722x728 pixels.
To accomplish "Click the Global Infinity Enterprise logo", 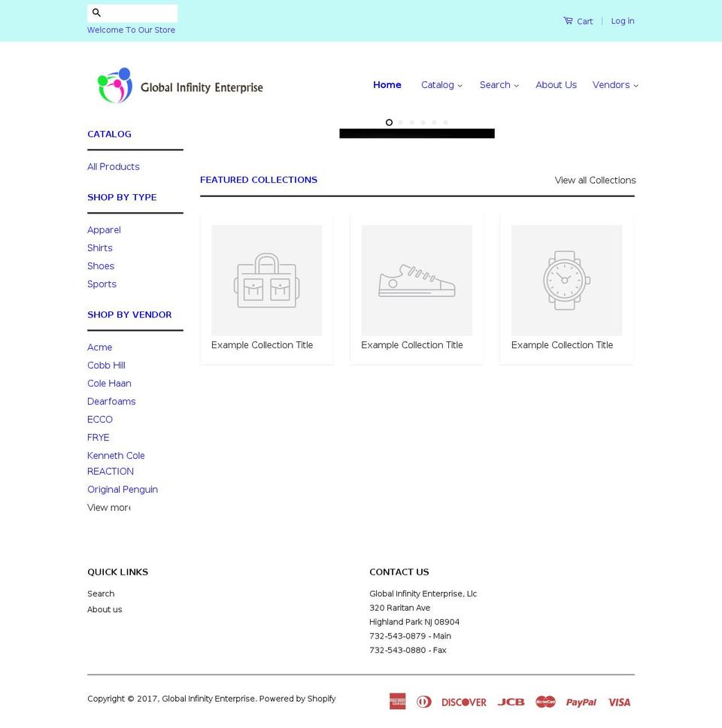I will coord(180,85).
